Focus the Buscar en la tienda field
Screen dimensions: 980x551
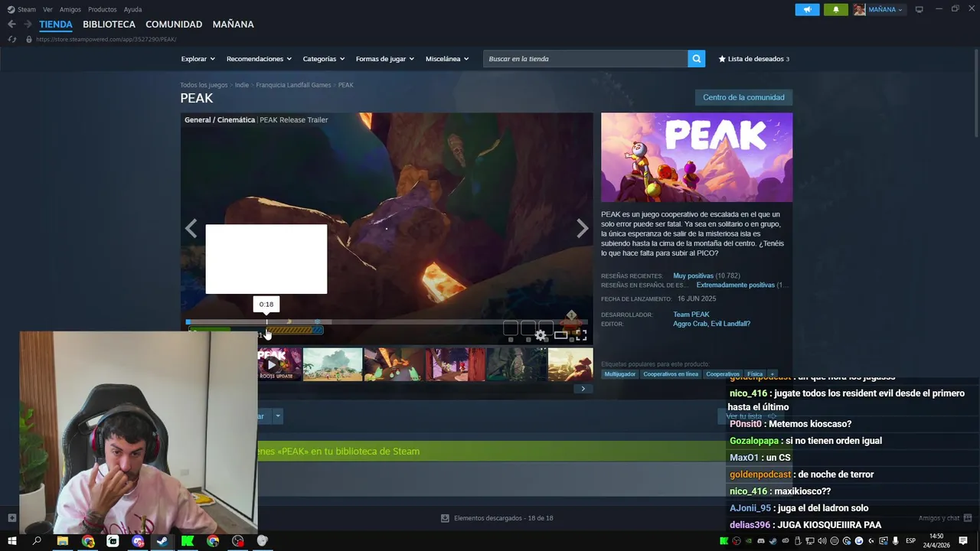click(x=585, y=59)
